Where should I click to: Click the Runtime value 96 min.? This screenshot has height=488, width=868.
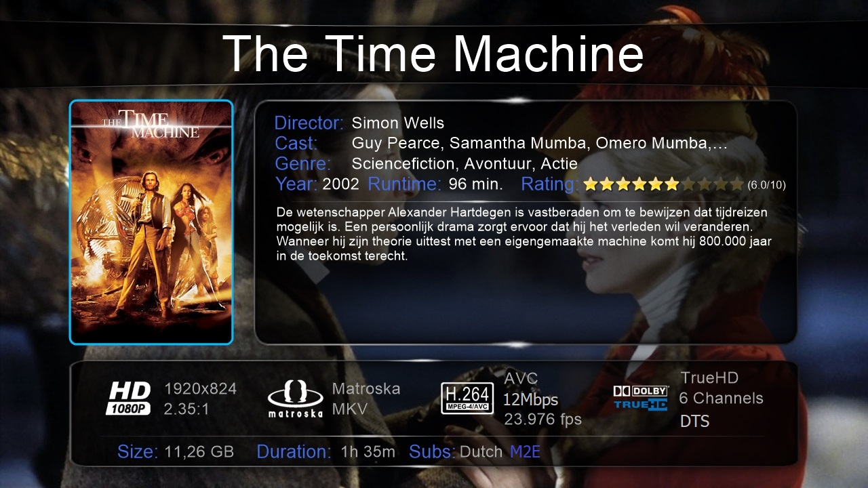coord(476,184)
